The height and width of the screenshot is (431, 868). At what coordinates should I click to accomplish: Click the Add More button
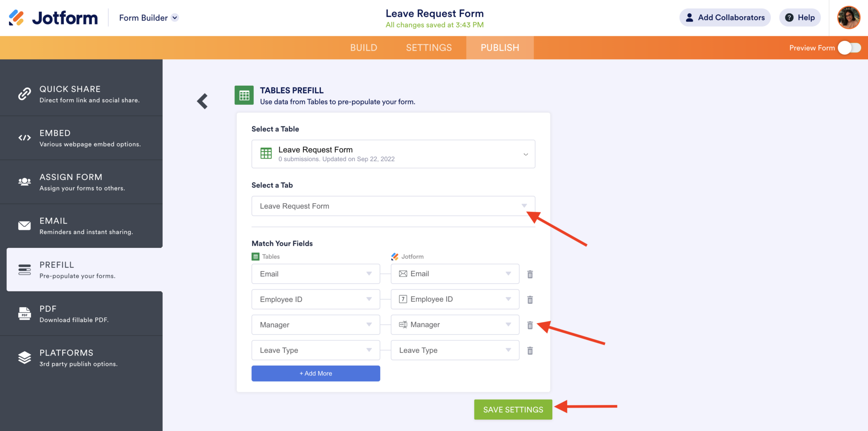point(315,373)
